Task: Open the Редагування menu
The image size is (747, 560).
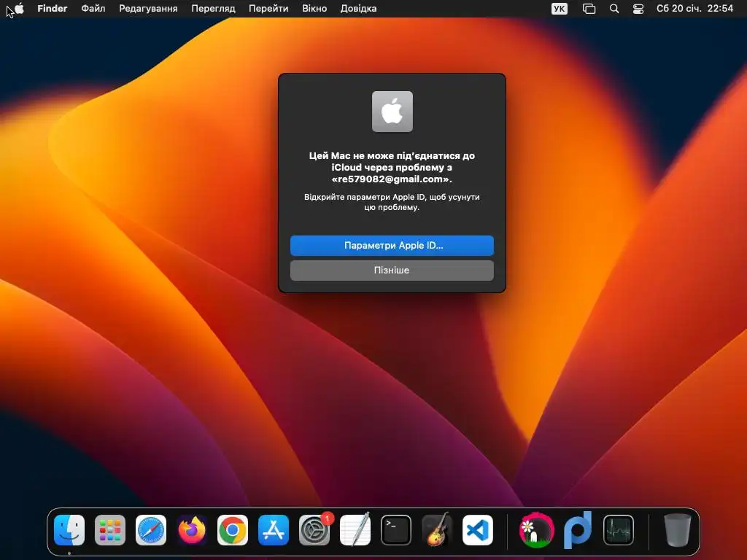Action: tap(148, 8)
